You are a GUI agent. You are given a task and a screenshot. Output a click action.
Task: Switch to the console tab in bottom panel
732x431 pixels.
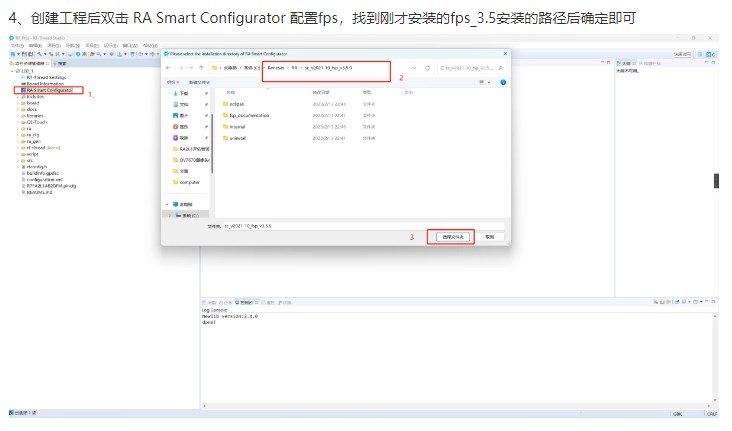coord(246,303)
